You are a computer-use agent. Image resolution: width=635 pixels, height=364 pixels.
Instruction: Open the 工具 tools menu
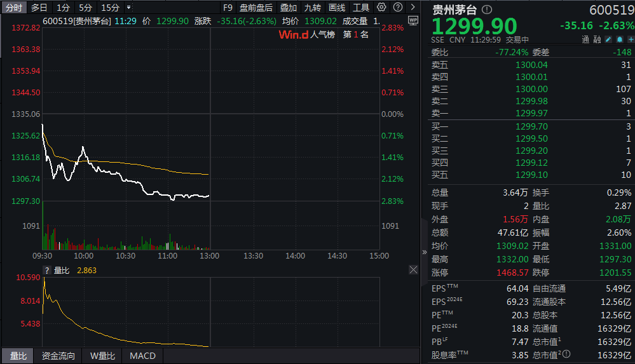(x=361, y=7)
